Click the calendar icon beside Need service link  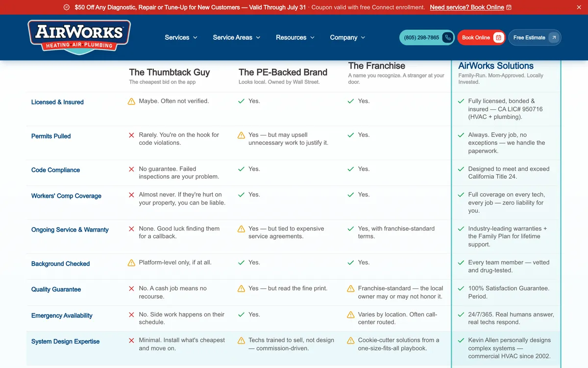point(509,7)
